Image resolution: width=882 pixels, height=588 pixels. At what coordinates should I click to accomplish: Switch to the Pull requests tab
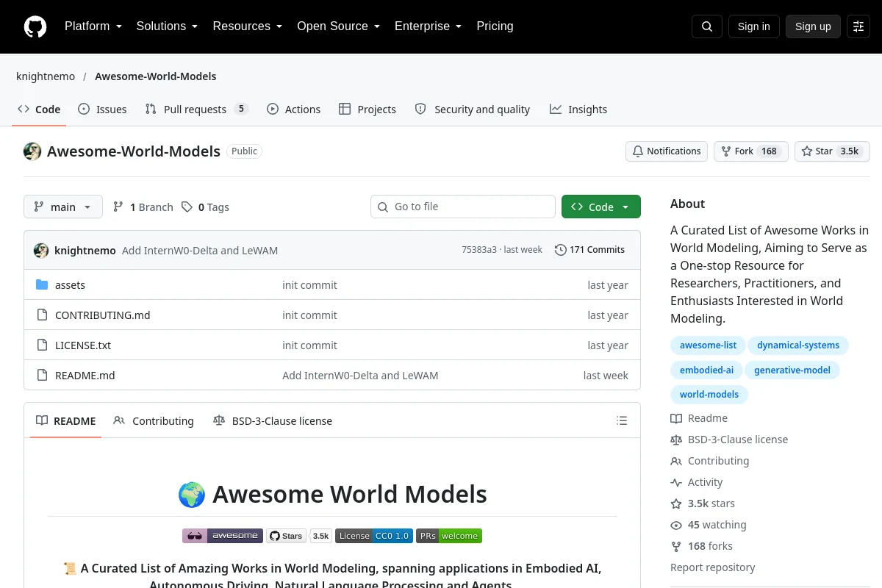(197, 110)
